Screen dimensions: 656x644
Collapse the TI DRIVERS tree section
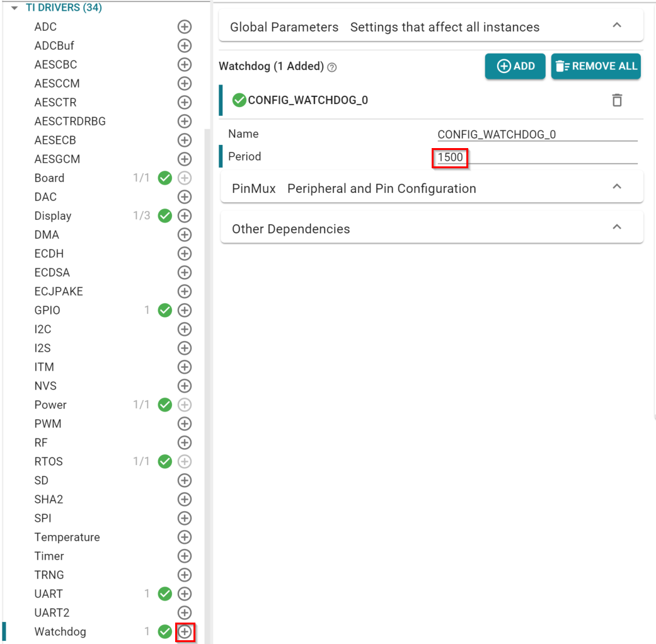(14, 8)
